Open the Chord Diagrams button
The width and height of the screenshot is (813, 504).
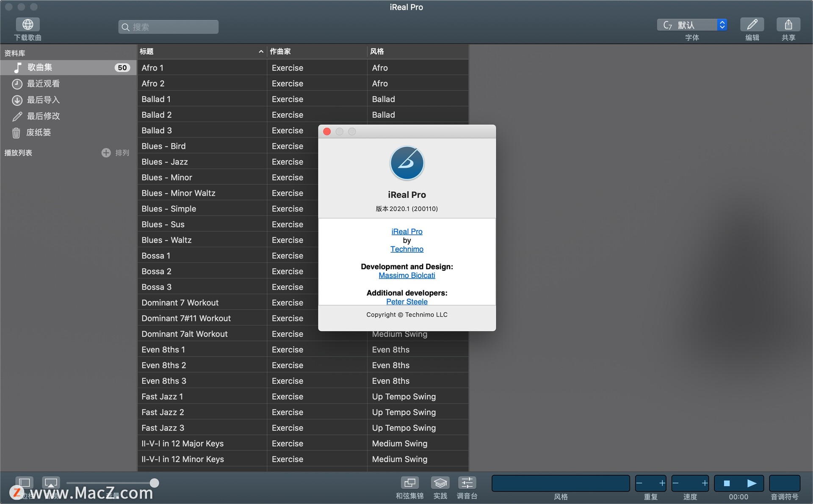pyautogui.click(x=409, y=483)
